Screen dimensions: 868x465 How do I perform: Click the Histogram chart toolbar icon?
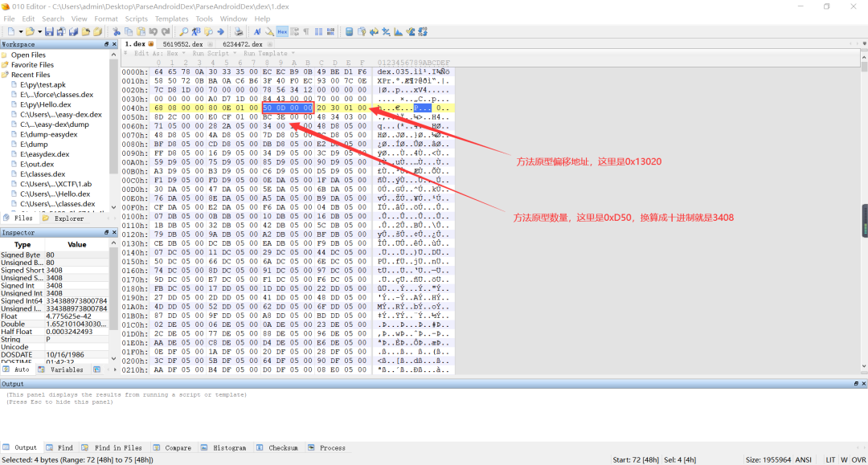click(x=398, y=31)
